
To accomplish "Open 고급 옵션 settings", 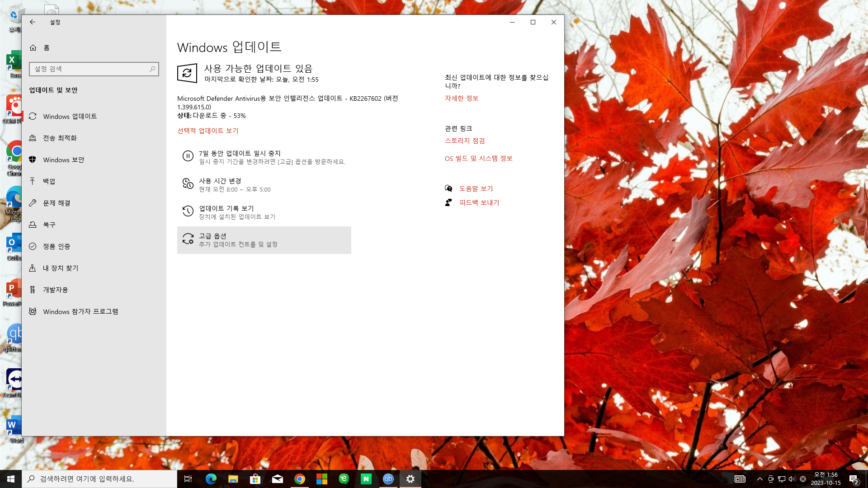I will coord(264,240).
